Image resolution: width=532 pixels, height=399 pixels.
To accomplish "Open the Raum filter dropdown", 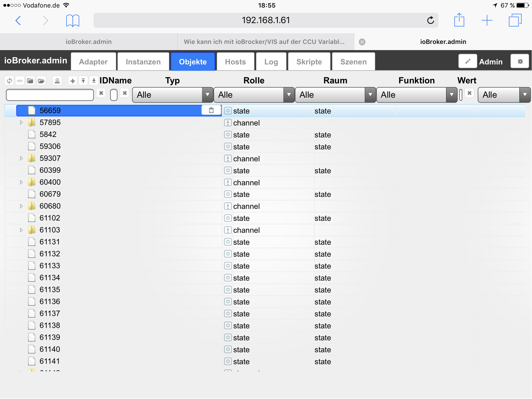I will [335, 95].
